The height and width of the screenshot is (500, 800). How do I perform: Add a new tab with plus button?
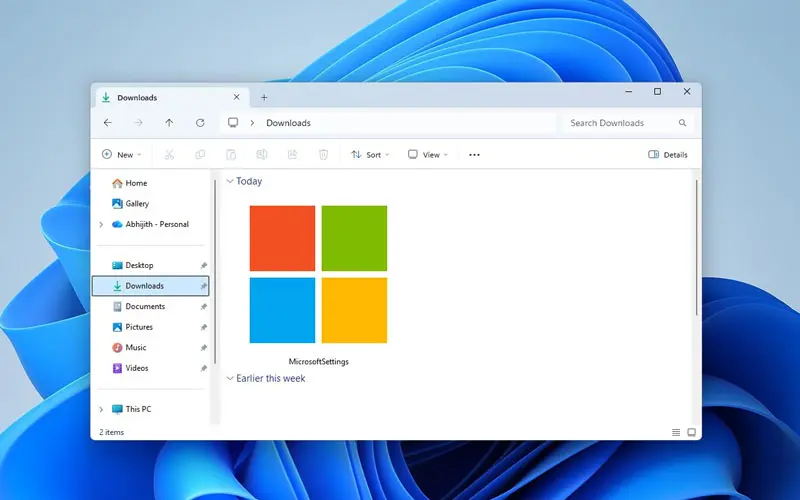264,97
